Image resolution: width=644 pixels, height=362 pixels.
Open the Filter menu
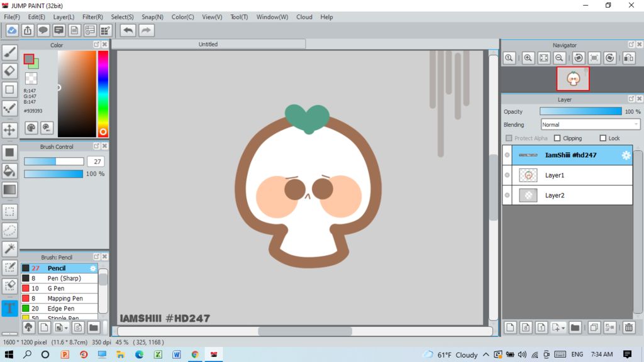[x=92, y=17]
